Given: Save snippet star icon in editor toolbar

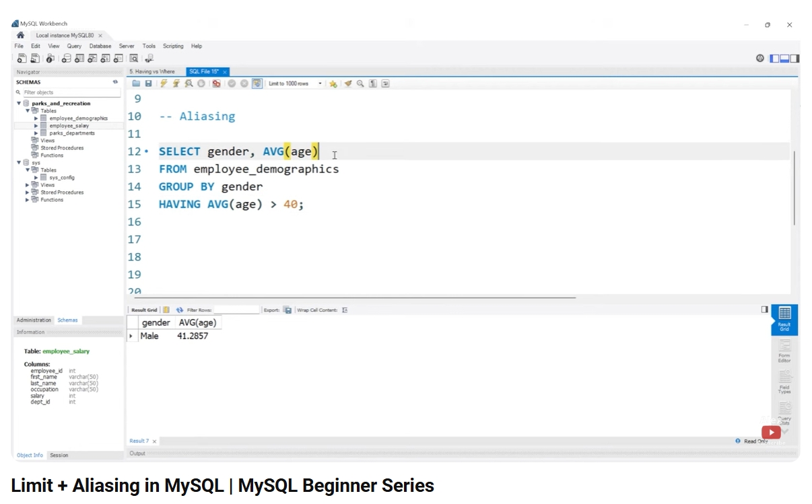Looking at the screenshot, I should click(x=333, y=83).
